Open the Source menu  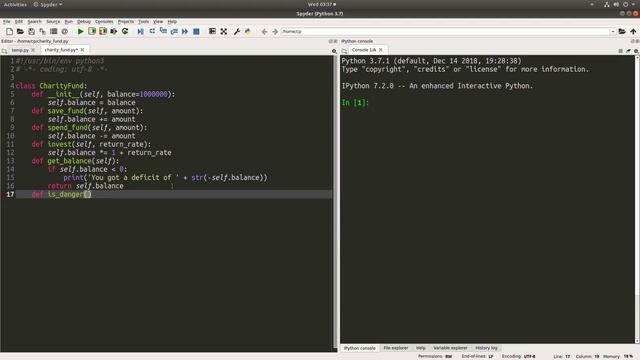tap(53, 21)
